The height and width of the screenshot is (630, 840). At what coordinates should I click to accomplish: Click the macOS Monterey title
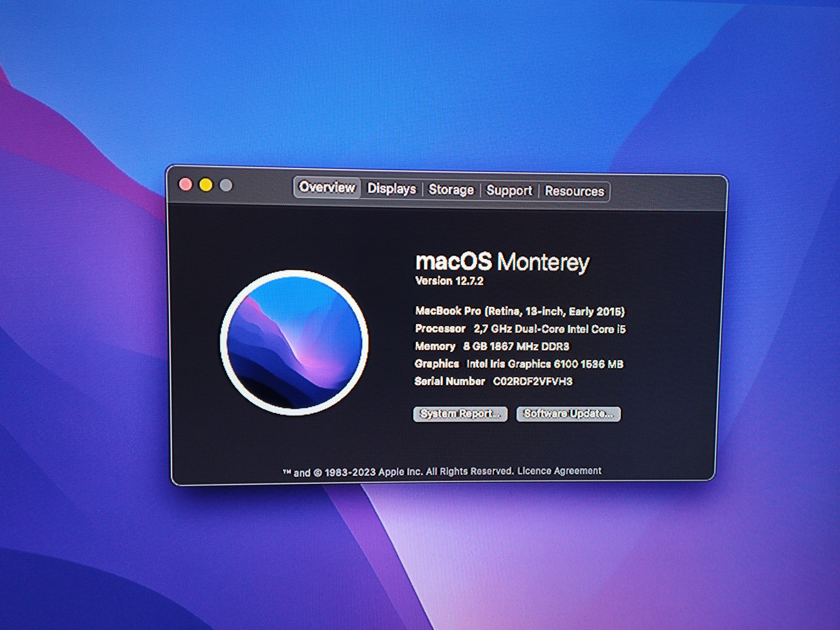point(502,262)
